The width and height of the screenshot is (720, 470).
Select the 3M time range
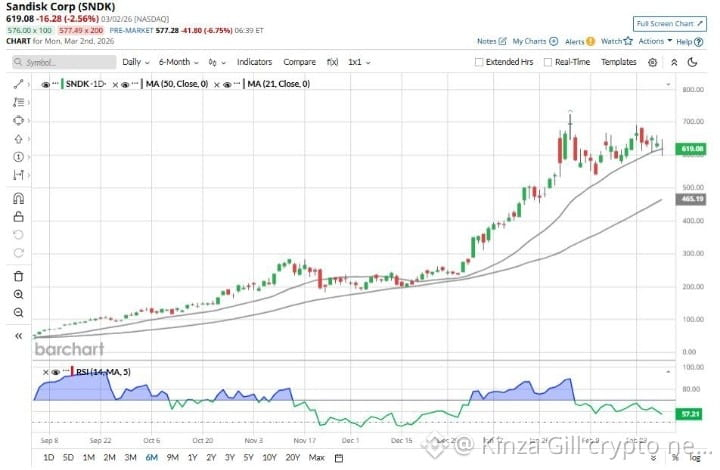point(131,458)
